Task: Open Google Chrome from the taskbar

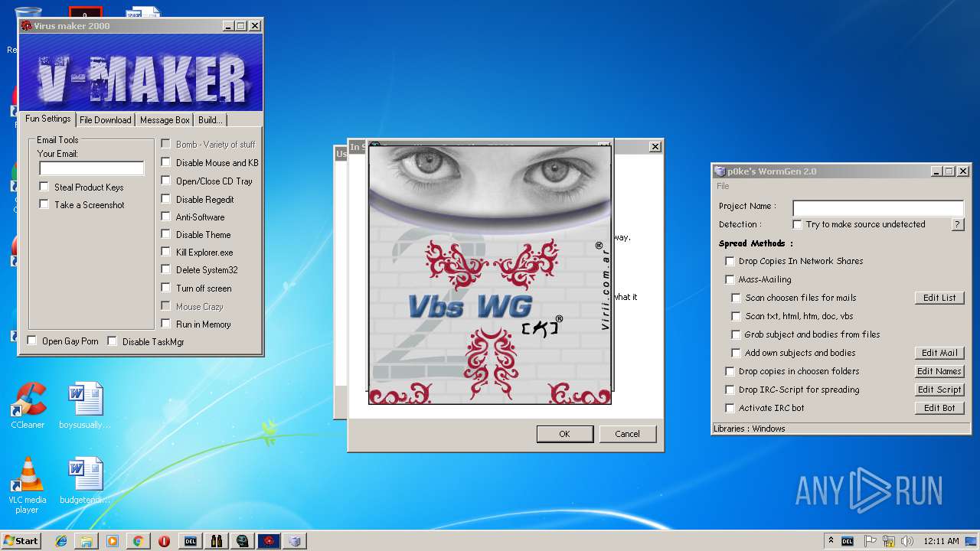Action: click(138, 541)
